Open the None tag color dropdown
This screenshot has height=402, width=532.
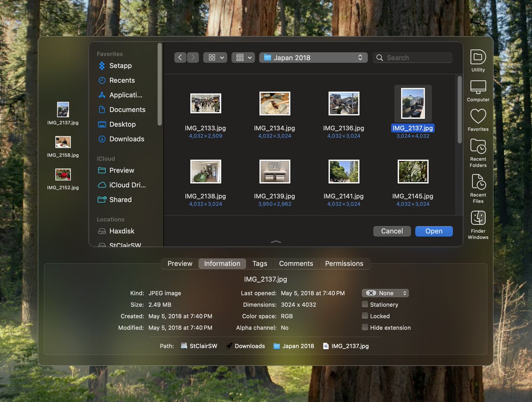point(385,293)
